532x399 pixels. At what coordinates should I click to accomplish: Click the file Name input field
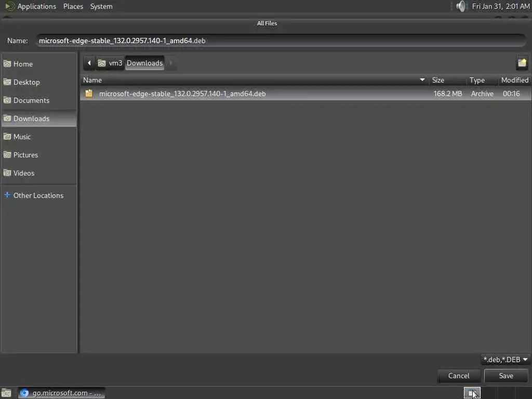pos(281,41)
